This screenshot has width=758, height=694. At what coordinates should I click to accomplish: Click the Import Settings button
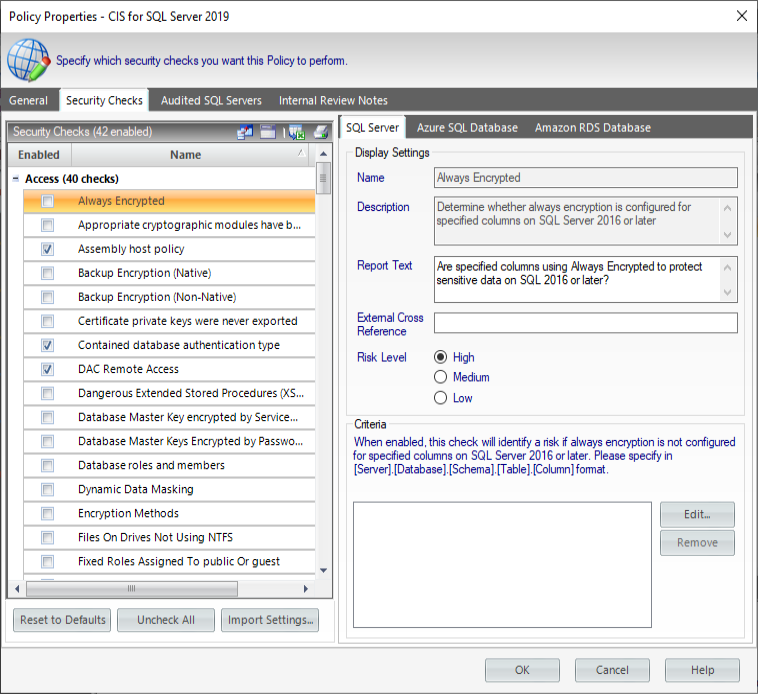(270, 620)
